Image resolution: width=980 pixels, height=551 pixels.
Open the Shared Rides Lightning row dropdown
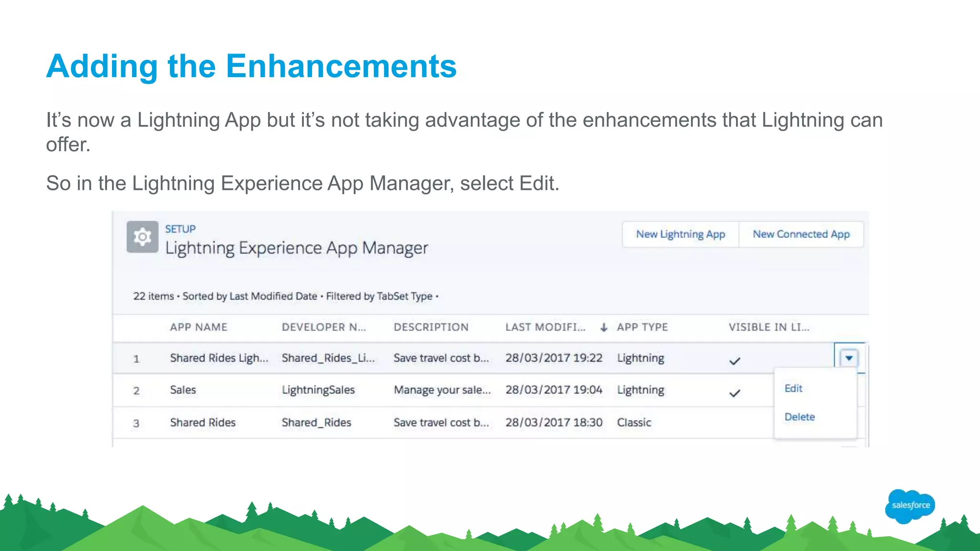[849, 358]
